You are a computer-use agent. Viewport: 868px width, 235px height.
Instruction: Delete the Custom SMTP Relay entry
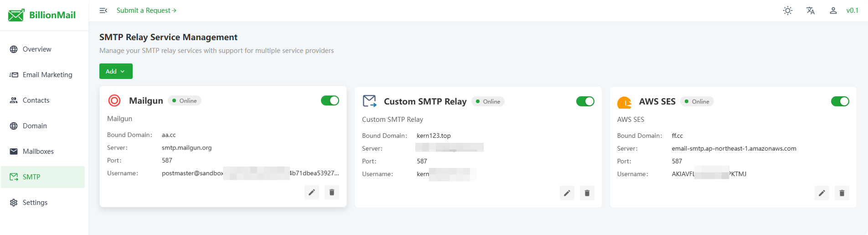coord(587,193)
